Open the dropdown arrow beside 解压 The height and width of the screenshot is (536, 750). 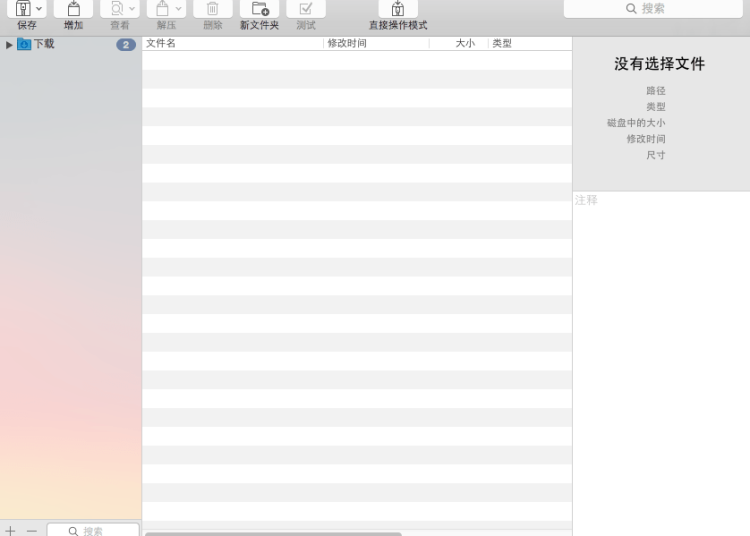[179, 9]
